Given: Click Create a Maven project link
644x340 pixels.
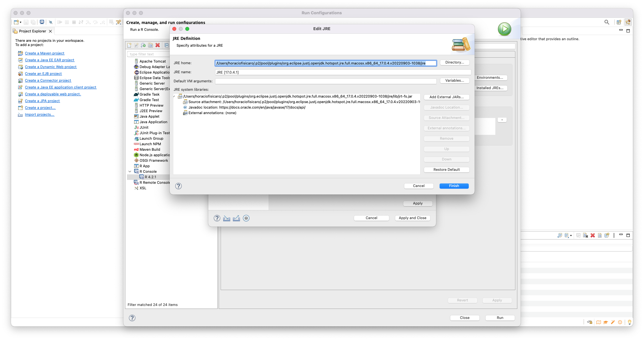Looking at the screenshot, I should click(x=44, y=53).
